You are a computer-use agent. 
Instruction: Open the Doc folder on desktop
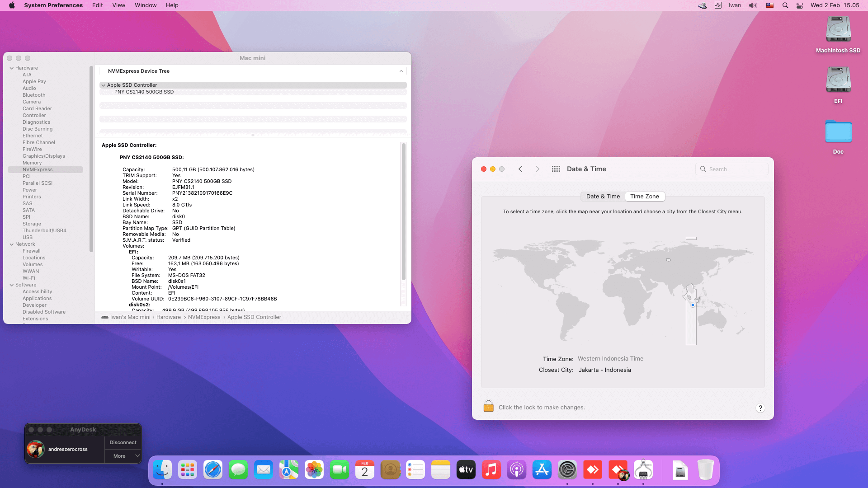[838, 132]
